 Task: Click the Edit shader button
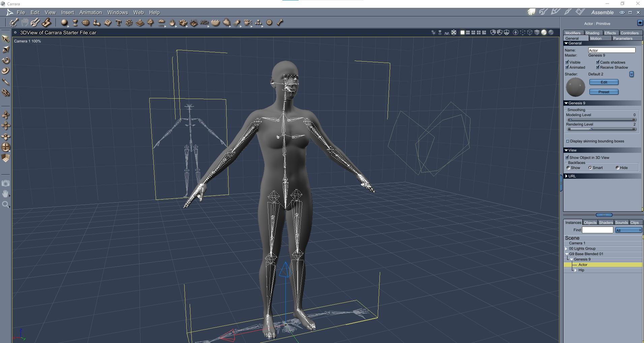(604, 82)
